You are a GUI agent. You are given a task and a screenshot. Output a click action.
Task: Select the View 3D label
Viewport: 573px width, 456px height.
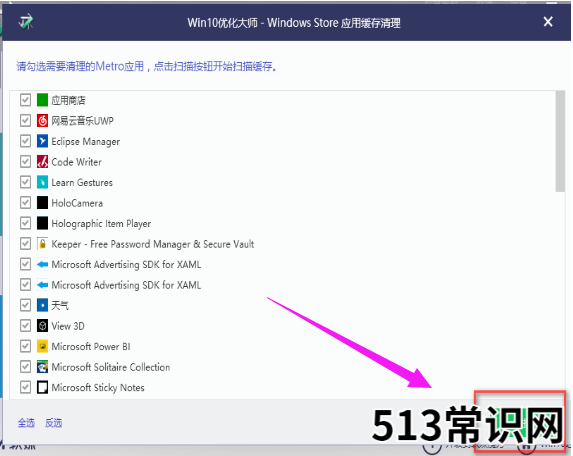(68, 326)
